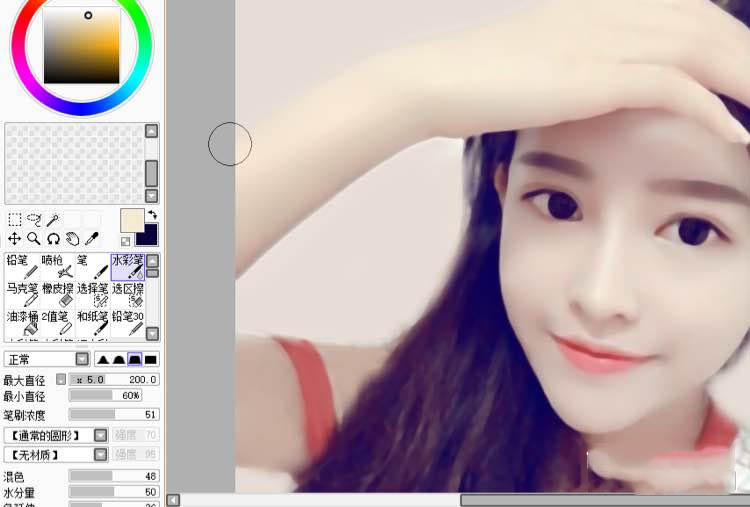Screen dimensions: 750x507
Task: Adjust the 最小直径 60% slider
Action: 105,396
